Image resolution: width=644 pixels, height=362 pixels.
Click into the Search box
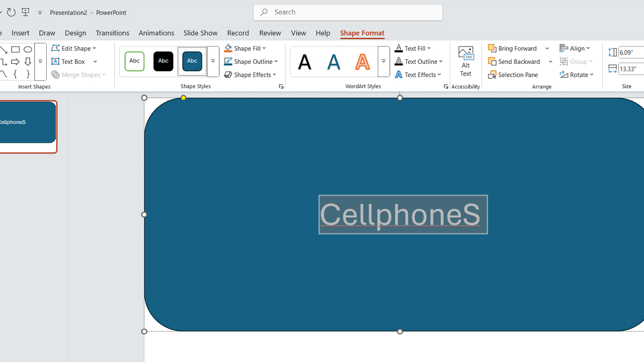(x=348, y=12)
